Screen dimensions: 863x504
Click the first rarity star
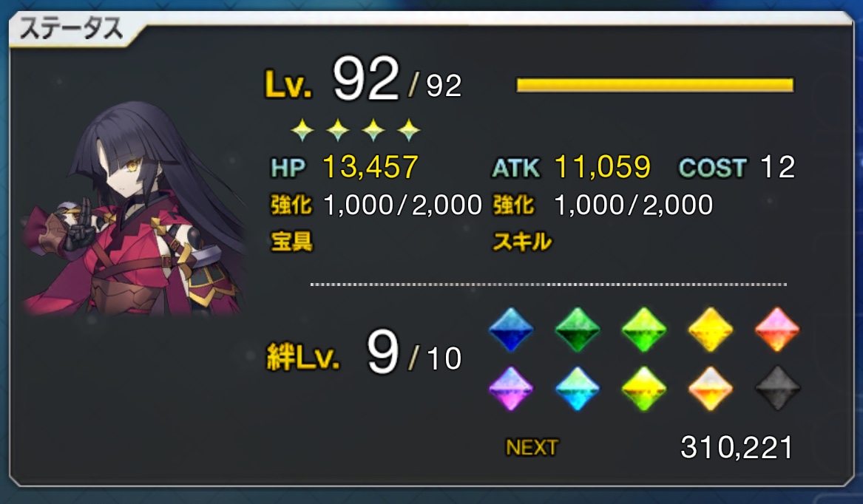click(x=302, y=130)
